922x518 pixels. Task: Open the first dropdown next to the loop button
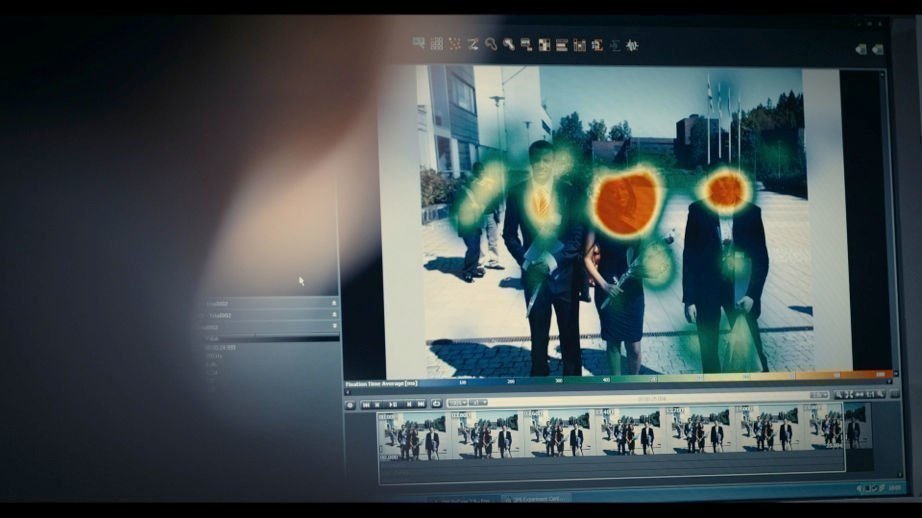click(457, 403)
